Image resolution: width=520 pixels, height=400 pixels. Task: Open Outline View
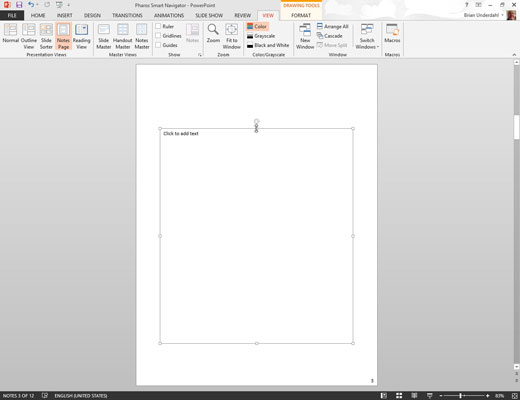(x=29, y=36)
